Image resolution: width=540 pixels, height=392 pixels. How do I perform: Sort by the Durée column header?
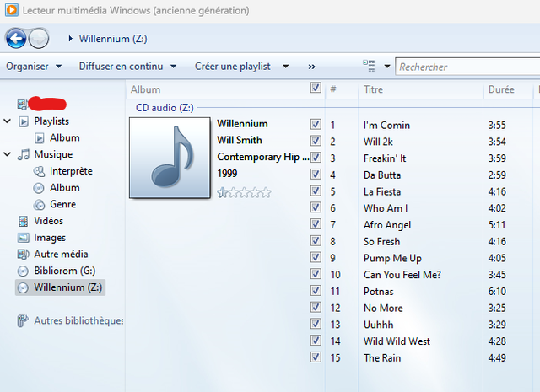tap(501, 89)
